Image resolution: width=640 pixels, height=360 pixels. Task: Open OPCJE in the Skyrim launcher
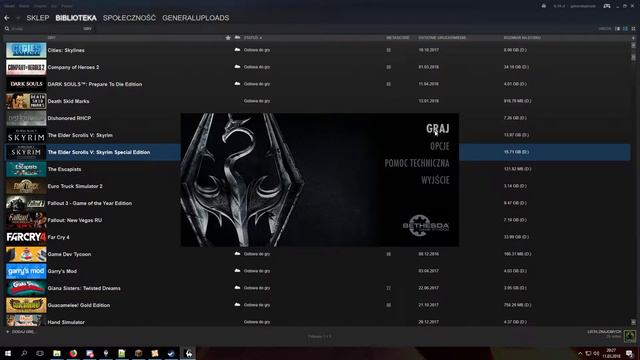440,146
